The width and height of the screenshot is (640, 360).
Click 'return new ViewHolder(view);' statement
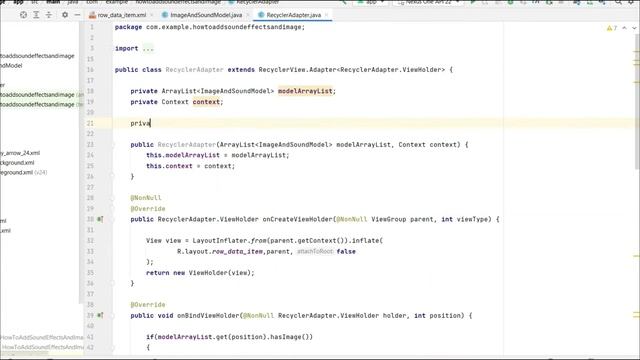coord(200,273)
